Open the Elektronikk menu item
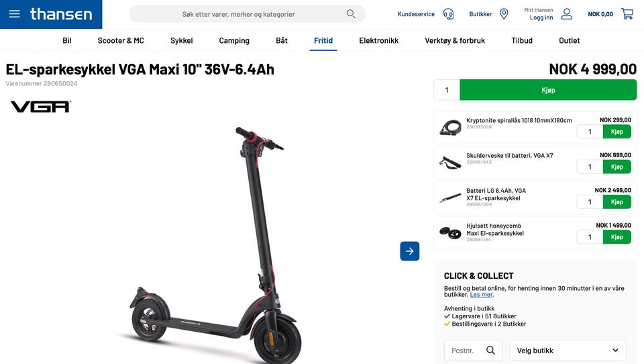Viewport: 644px width, 364px height. (x=378, y=41)
